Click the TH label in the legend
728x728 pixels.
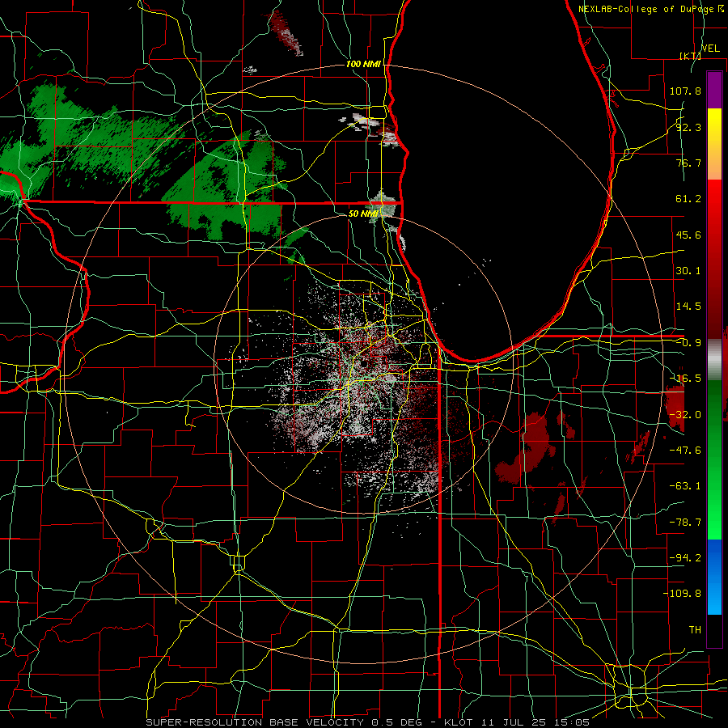pos(695,630)
